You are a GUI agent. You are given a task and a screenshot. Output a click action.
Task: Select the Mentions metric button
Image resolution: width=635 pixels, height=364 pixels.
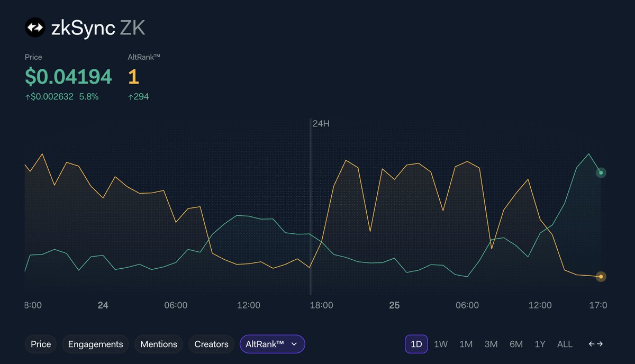click(159, 344)
